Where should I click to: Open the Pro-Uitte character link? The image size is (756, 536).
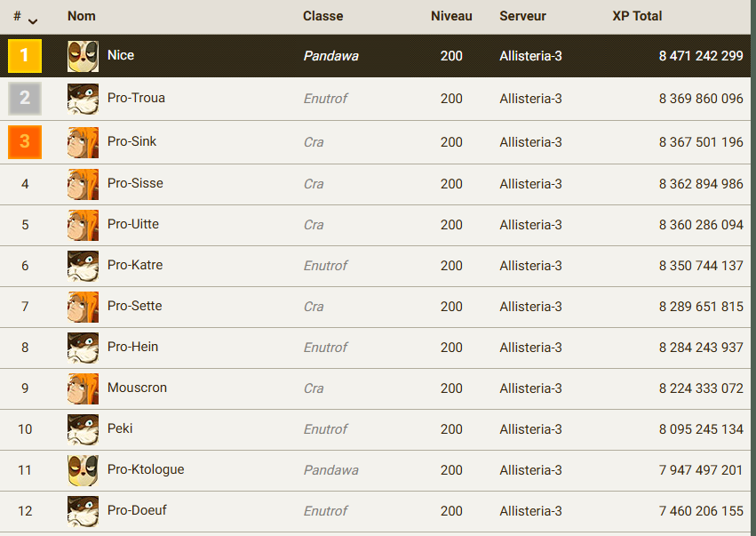point(133,224)
